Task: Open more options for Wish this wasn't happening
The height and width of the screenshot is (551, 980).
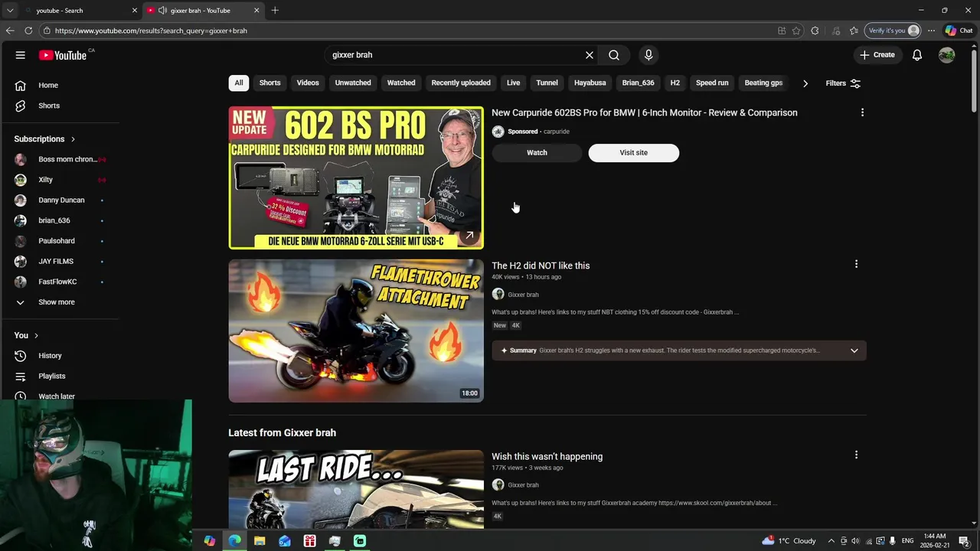Action: [x=856, y=455]
